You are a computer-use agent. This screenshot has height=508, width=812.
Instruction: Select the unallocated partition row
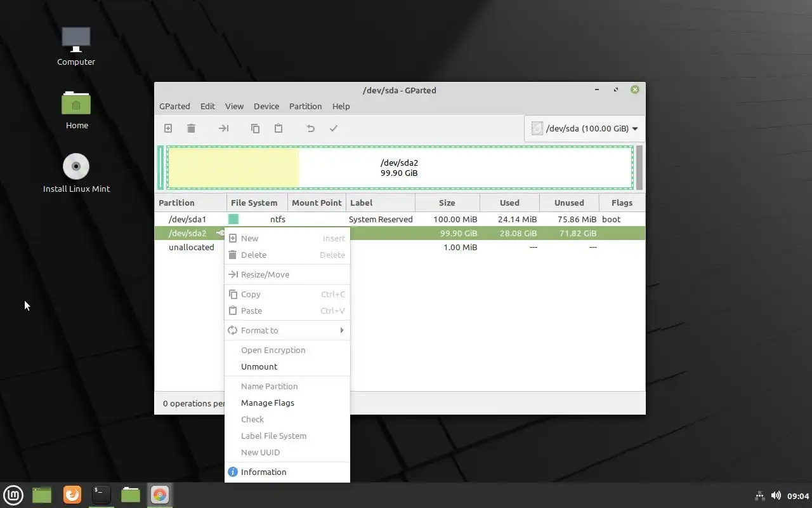pos(400,247)
